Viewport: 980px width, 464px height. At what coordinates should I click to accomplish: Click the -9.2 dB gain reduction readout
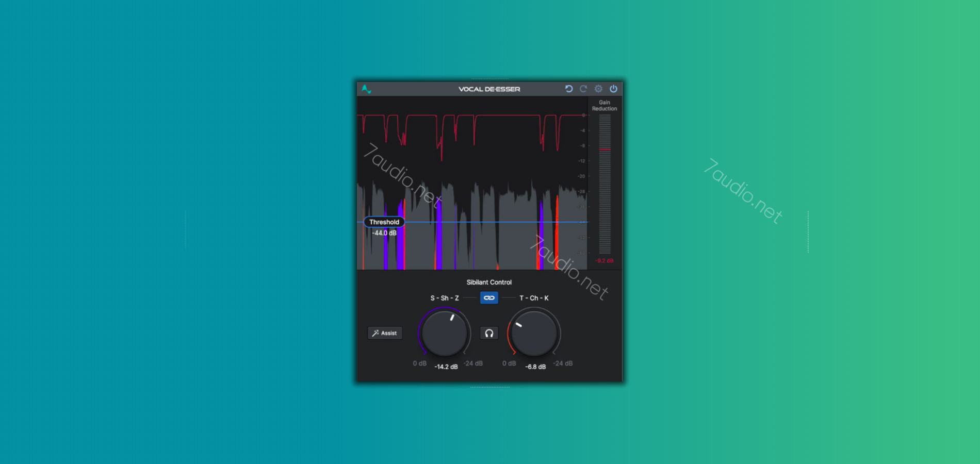click(605, 261)
